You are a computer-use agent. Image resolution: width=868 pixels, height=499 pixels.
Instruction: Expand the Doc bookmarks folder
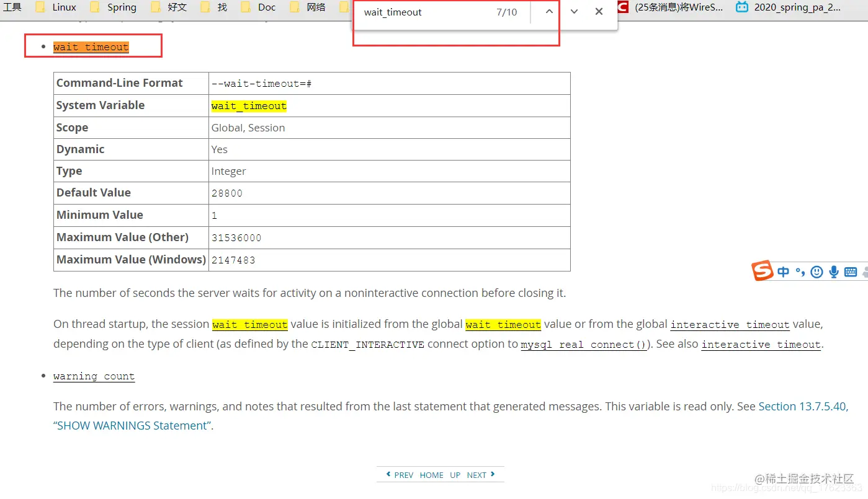pyautogui.click(x=258, y=7)
